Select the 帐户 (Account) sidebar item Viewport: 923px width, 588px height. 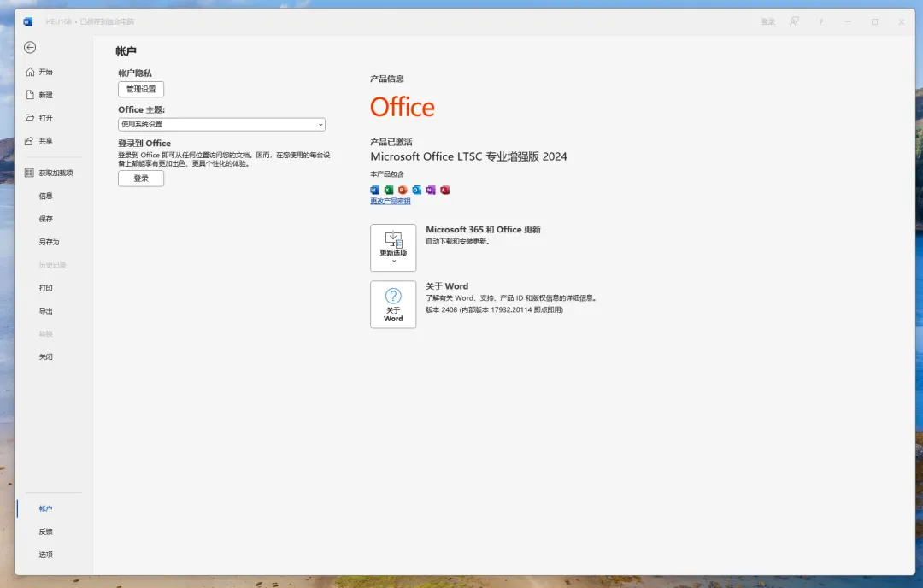coord(46,509)
